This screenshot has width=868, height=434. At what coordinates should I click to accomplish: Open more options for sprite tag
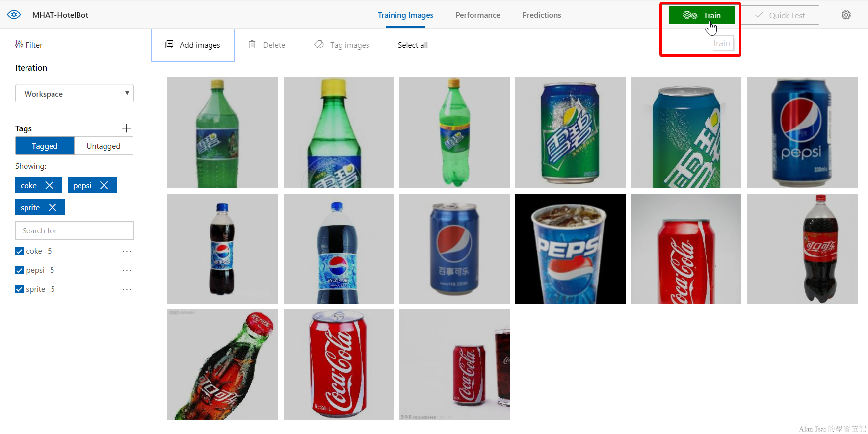(127, 289)
